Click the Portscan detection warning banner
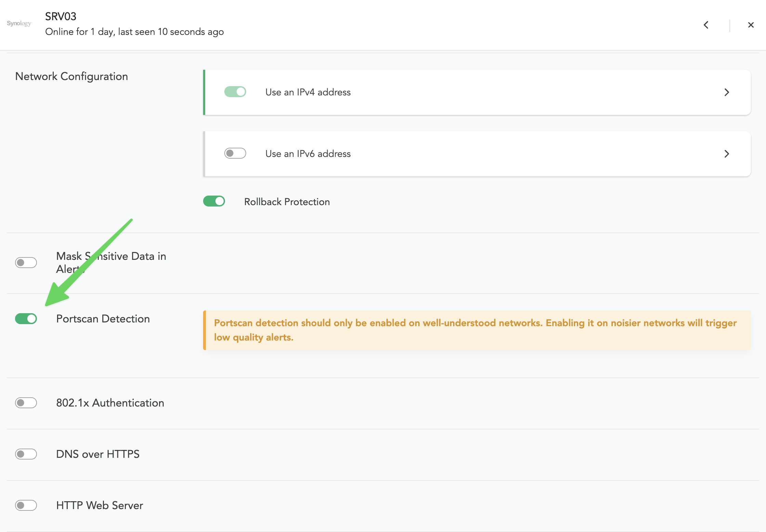Image resolution: width=766 pixels, height=532 pixels. pos(477,330)
